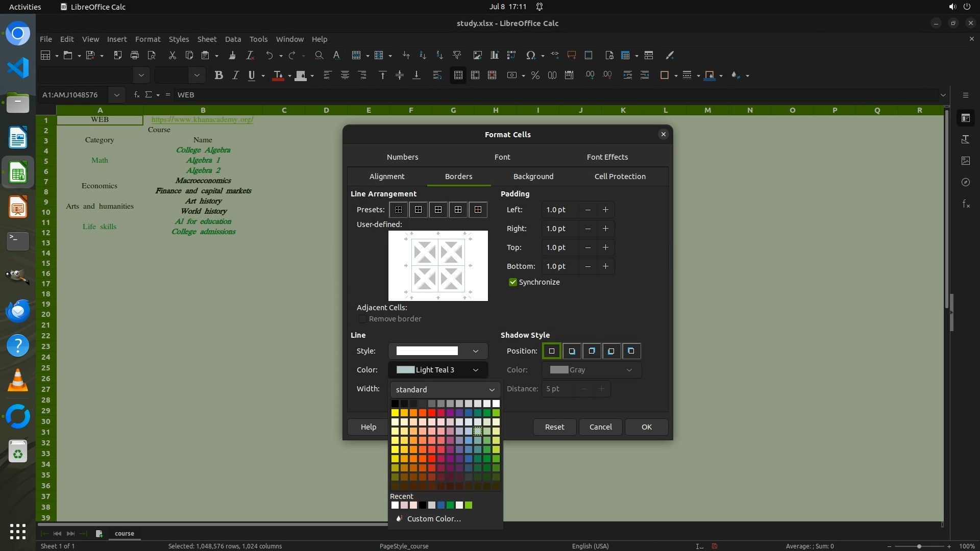Click the Format as Percent icon
The image size is (980, 551).
[x=535, y=76]
